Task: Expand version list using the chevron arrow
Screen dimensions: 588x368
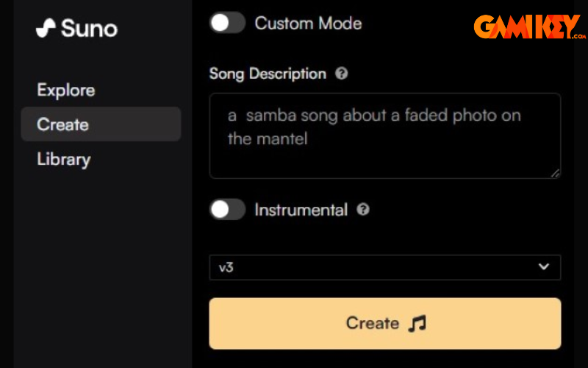Action: (544, 266)
